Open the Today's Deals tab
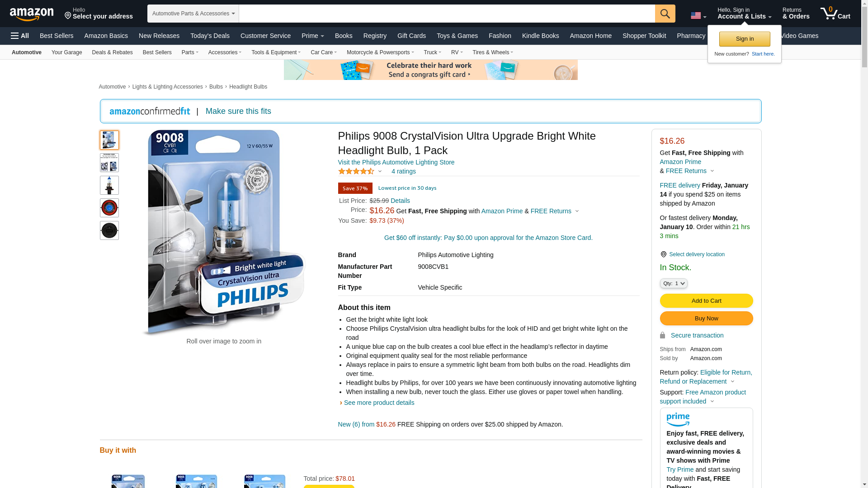868x488 pixels. point(210,36)
